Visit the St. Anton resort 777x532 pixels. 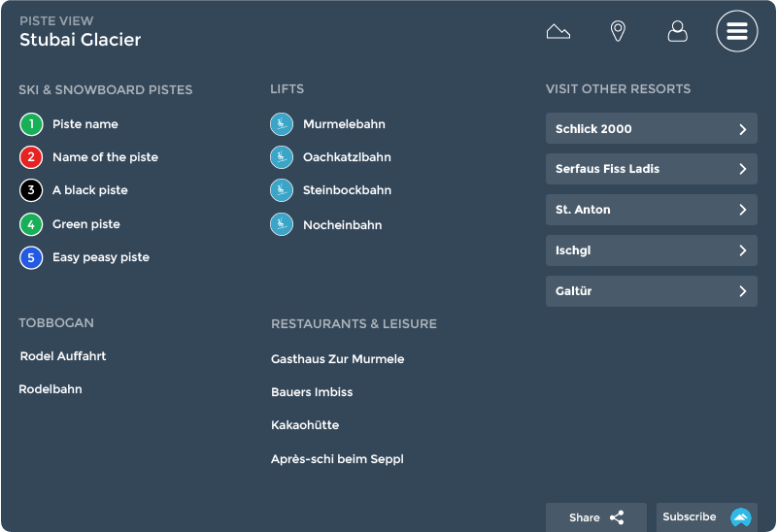[651, 210]
